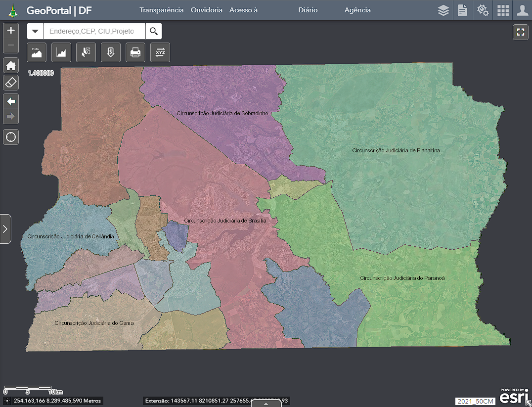Image resolution: width=532 pixels, height=407 pixels.
Task: Toggle coordinate capture button in status bar
Action: click(7, 401)
